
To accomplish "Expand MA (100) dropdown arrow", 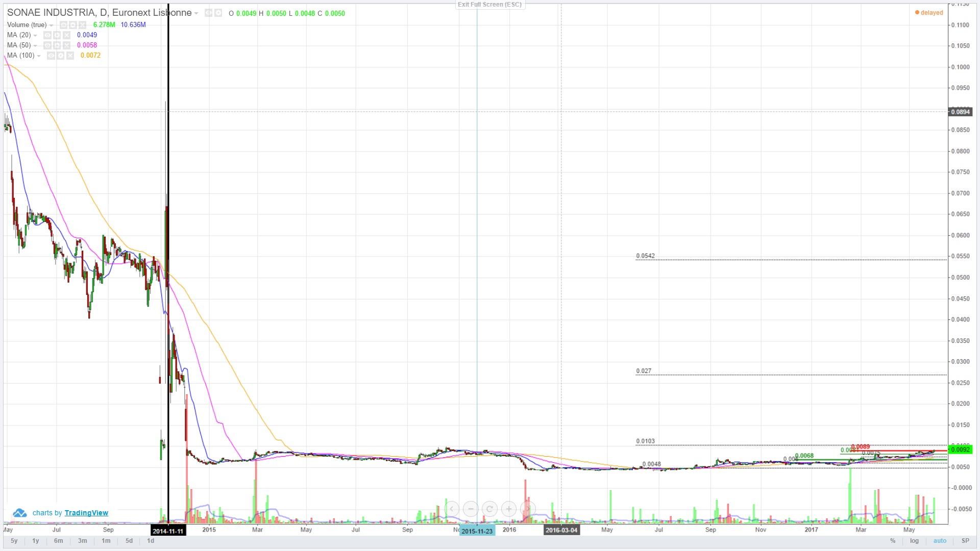I will tap(39, 56).
